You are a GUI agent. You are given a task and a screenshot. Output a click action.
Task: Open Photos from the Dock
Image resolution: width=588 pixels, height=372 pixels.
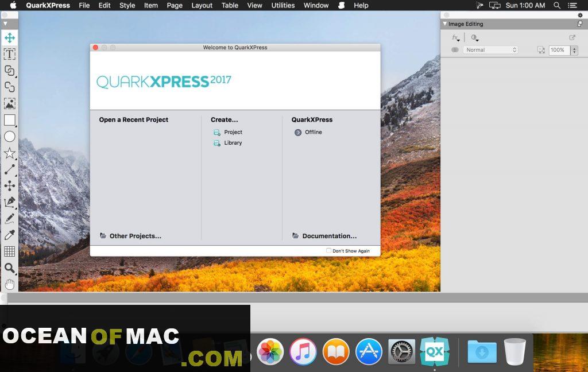[x=270, y=352]
